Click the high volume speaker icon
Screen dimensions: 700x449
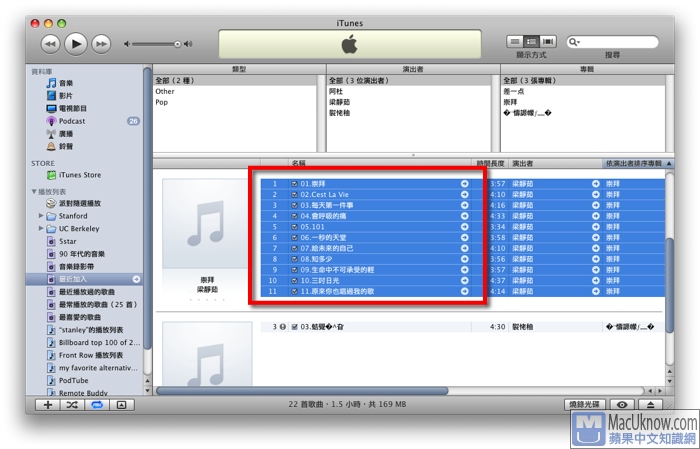(x=188, y=44)
